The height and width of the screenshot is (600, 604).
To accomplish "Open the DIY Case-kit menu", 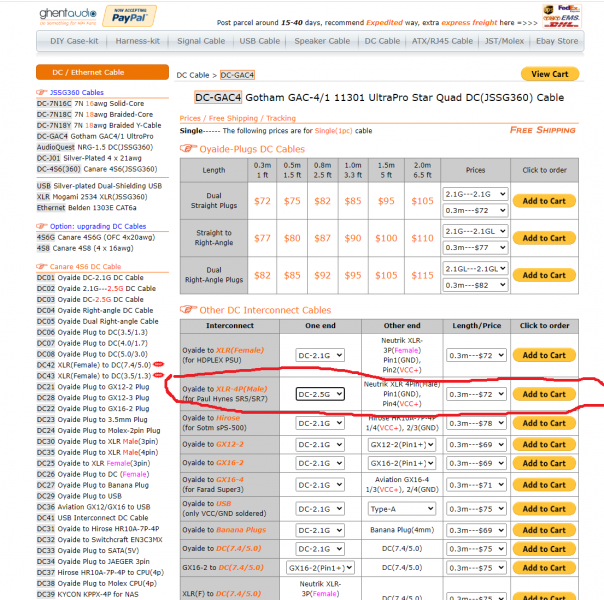I will coord(74,41).
